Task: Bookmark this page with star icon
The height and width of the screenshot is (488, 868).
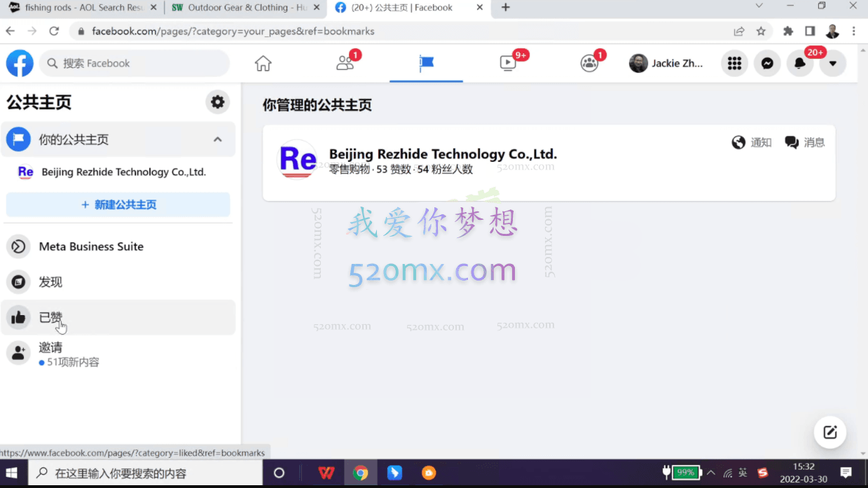Action: (x=761, y=32)
